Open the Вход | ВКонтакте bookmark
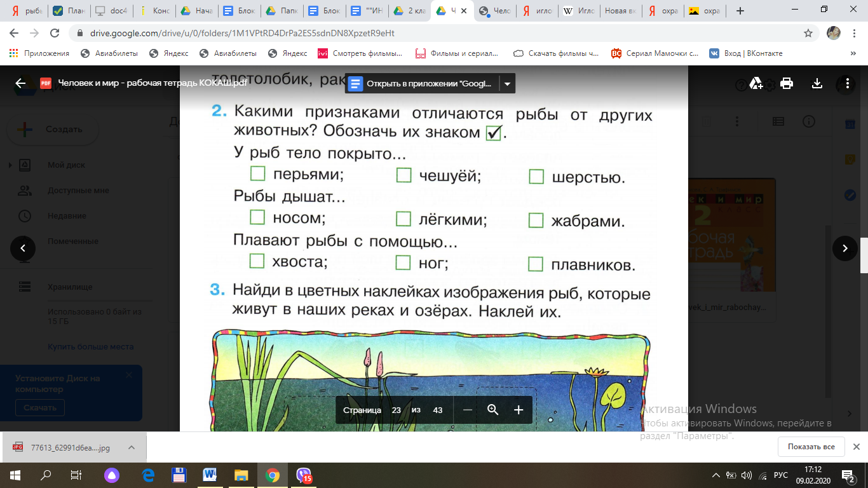The width and height of the screenshot is (868, 488). coord(745,53)
